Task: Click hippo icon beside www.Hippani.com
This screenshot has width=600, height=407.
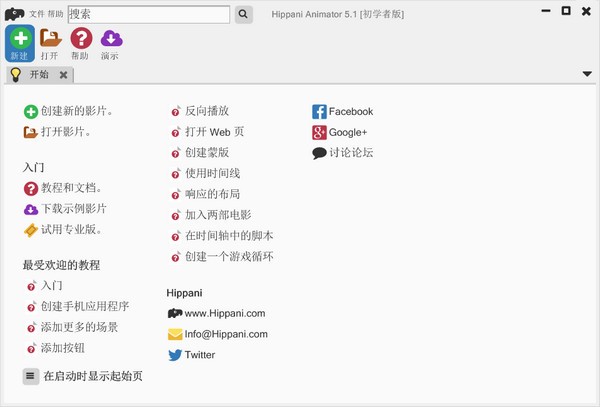Action: click(175, 313)
